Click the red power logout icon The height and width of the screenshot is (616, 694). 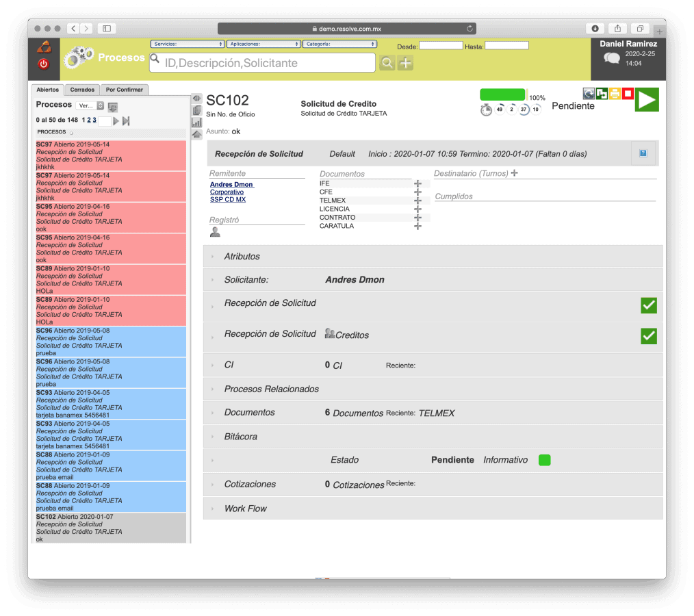coord(44,64)
